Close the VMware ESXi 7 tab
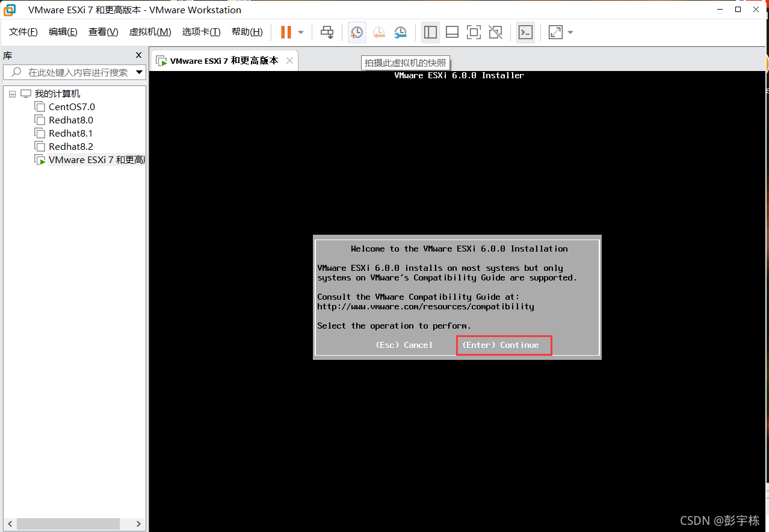This screenshot has height=532, width=769. (289, 61)
